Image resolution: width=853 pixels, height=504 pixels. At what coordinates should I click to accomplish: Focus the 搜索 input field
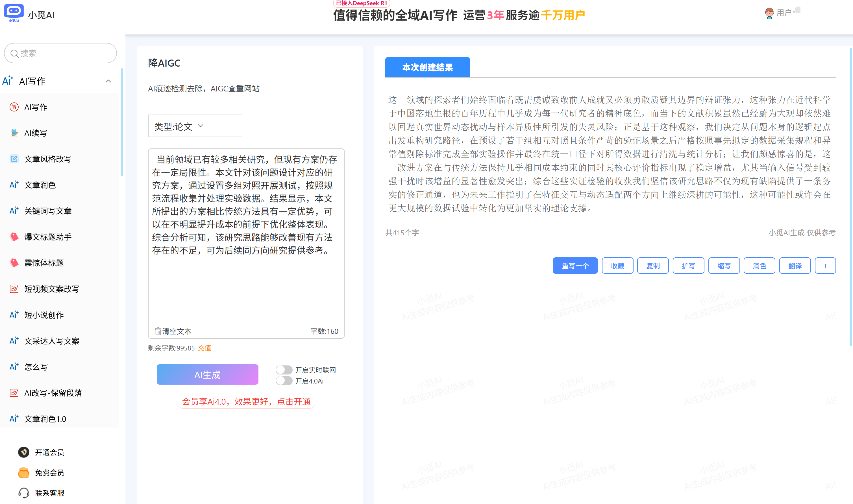coord(60,53)
